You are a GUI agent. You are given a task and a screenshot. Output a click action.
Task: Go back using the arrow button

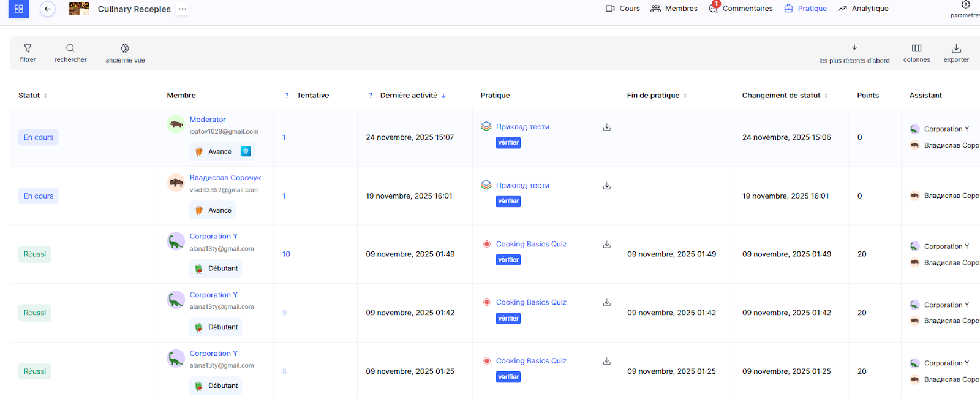(x=47, y=9)
